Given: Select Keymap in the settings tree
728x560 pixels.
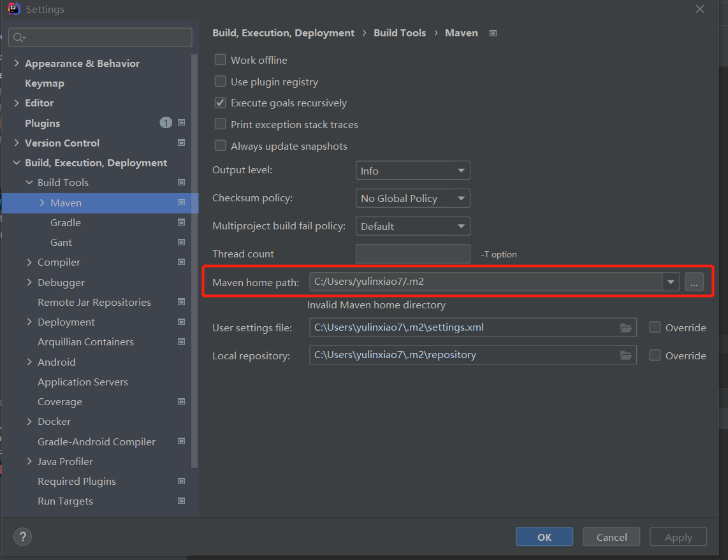Looking at the screenshot, I should point(45,83).
